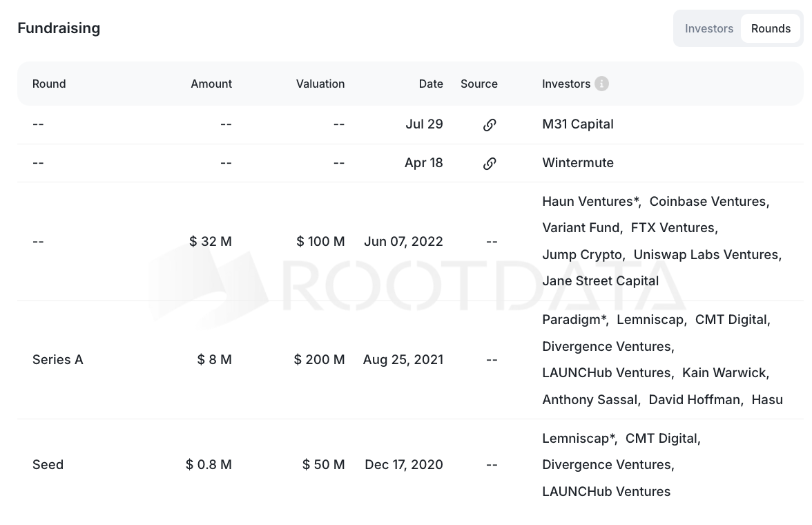Click the Investors info icon
Image resolution: width=812 pixels, height=525 pixels.
coord(601,84)
